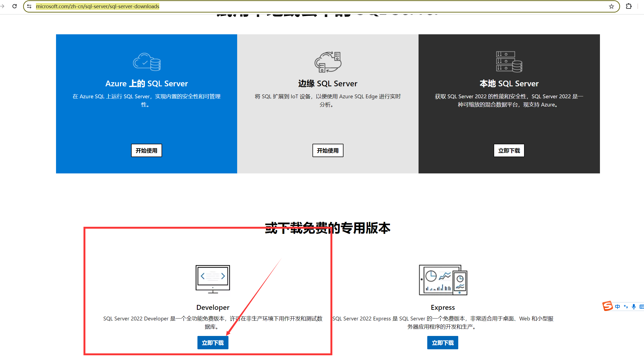
Task: Click 立即下载 under 本地 SQL Server
Action: coord(509,151)
